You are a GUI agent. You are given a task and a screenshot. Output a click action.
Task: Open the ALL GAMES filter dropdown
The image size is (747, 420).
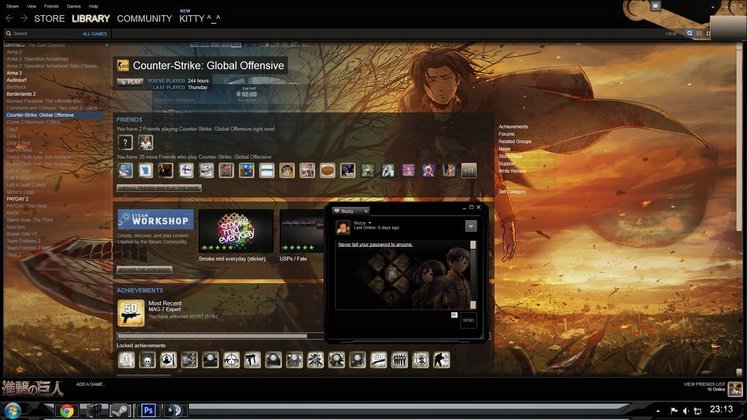click(x=94, y=34)
